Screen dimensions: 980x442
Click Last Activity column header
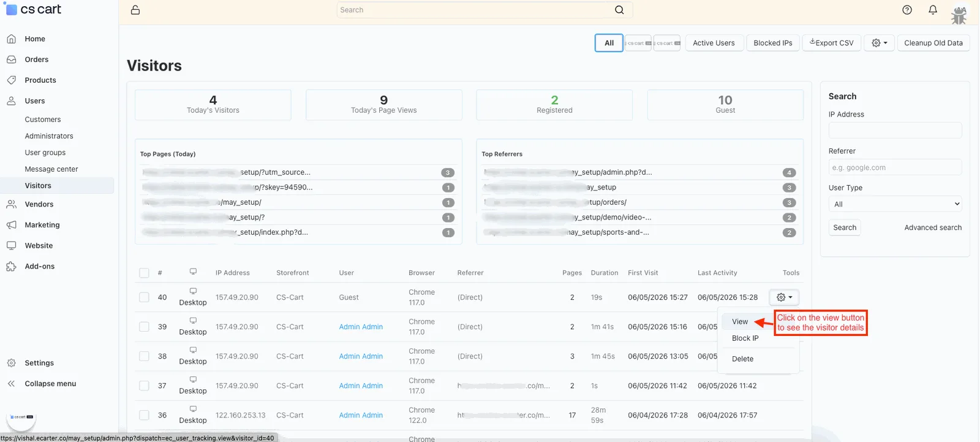pos(717,273)
